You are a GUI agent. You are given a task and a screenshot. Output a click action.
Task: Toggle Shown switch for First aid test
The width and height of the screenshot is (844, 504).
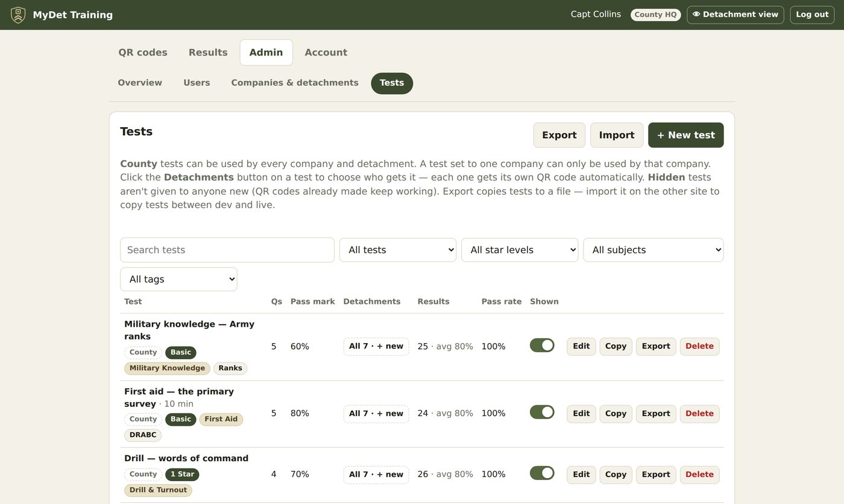542,412
